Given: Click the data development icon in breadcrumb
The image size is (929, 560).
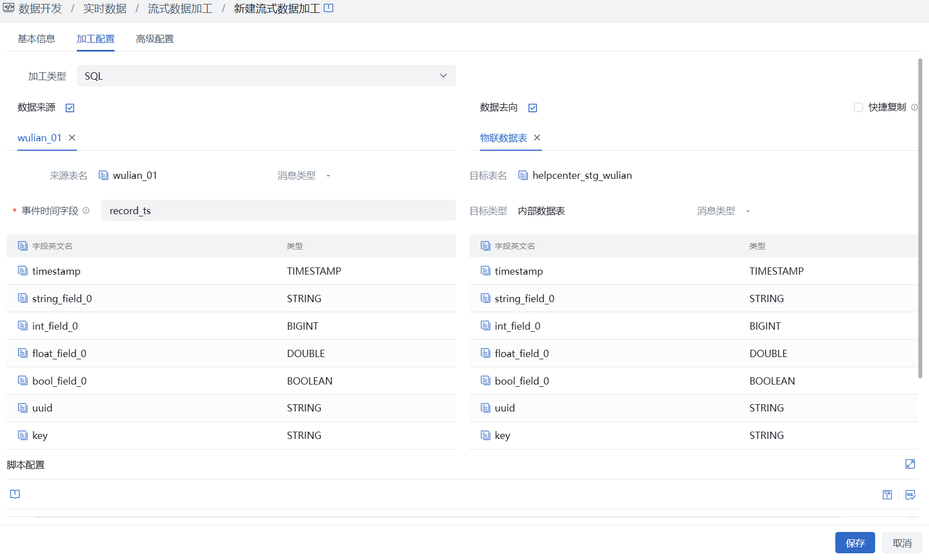Looking at the screenshot, I should [x=8, y=8].
